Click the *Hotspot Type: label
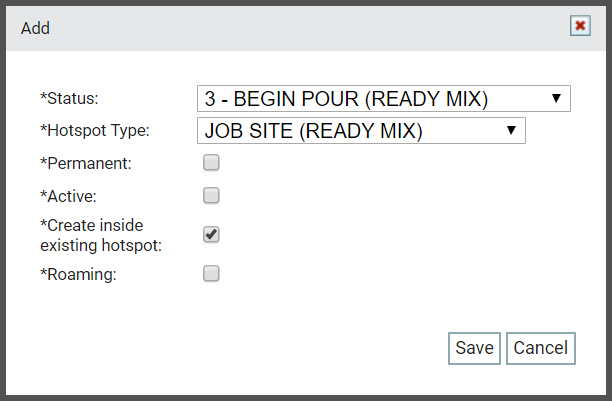 [95, 131]
